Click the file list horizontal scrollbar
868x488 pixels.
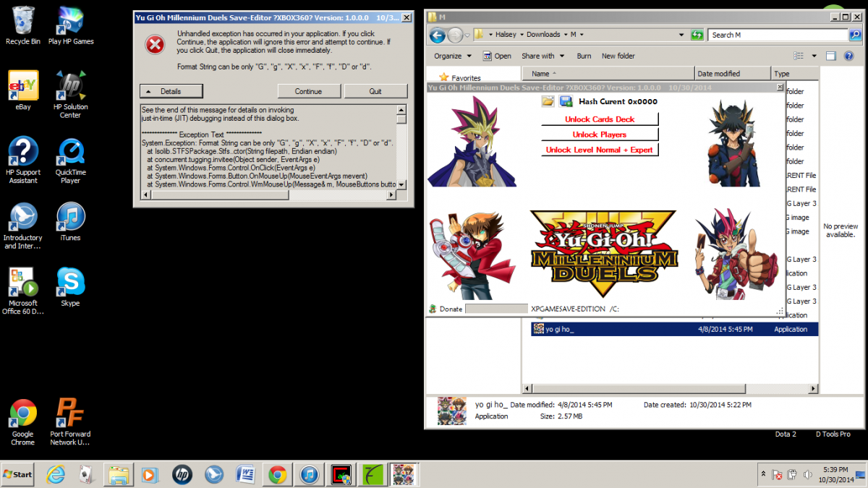point(670,388)
